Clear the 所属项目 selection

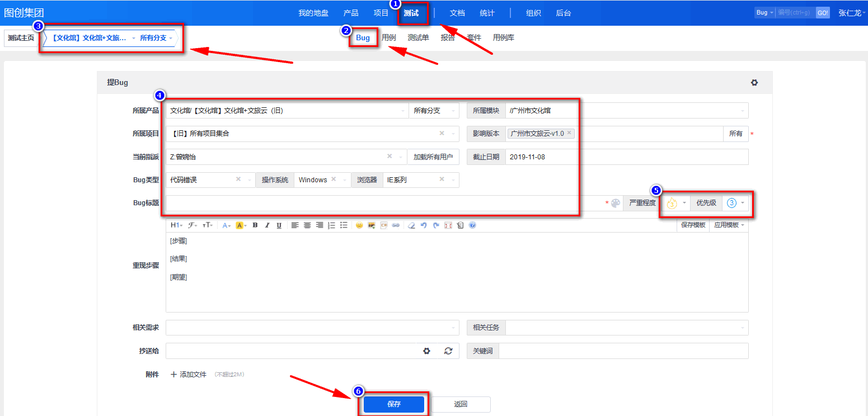coord(442,134)
